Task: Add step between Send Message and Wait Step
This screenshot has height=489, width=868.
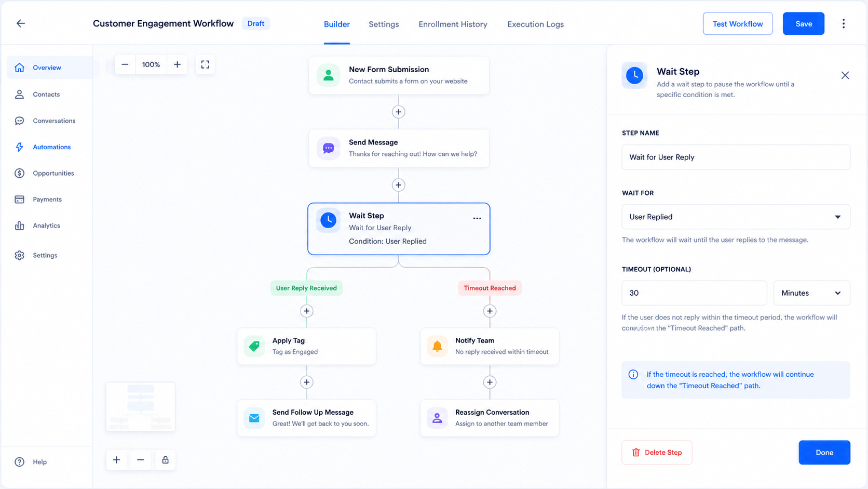Action: tap(399, 185)
